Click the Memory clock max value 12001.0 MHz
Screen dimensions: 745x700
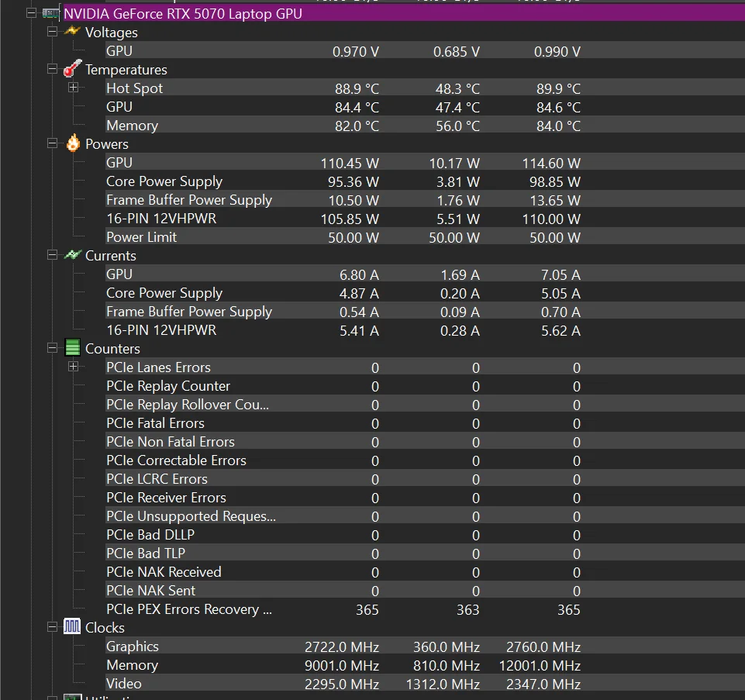[x=540, y=666]
